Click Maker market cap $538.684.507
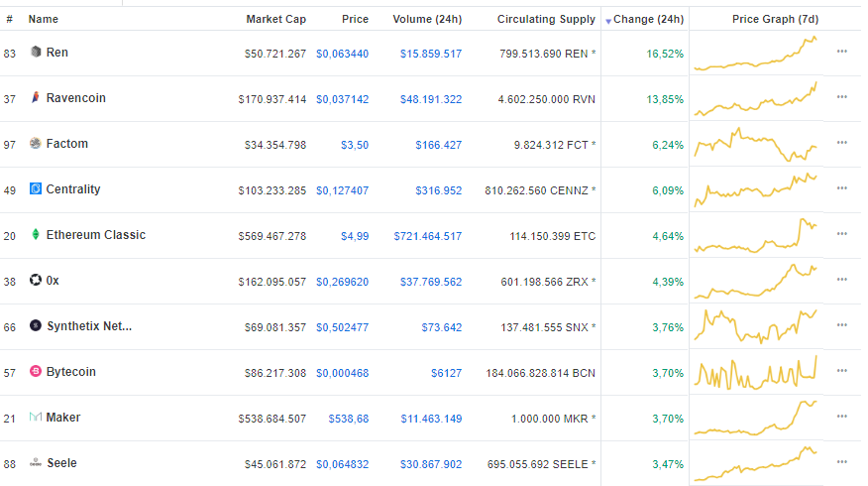868x486 pixels. [x=271, y=419]
